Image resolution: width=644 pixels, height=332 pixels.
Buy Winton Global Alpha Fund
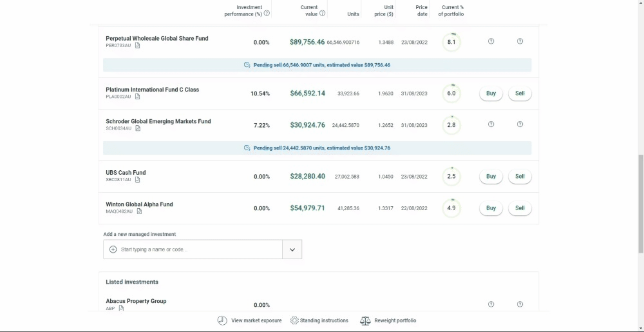click(491, 208)
